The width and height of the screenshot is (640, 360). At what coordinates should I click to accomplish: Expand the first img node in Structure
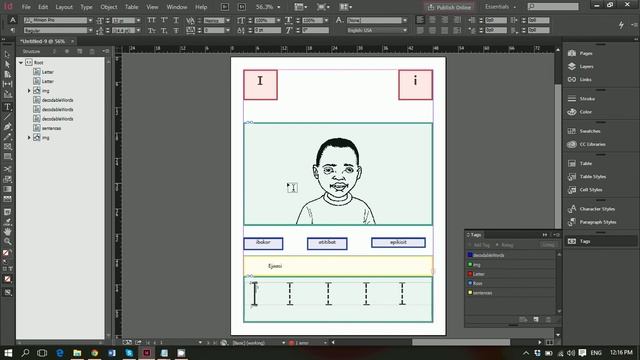tap(29, 91)
